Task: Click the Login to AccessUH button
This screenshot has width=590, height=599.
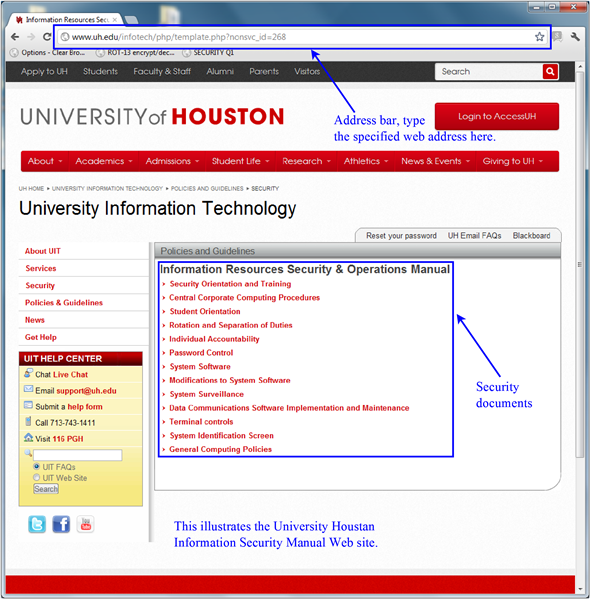Action: pyautogui.click(x=497, y=116)
